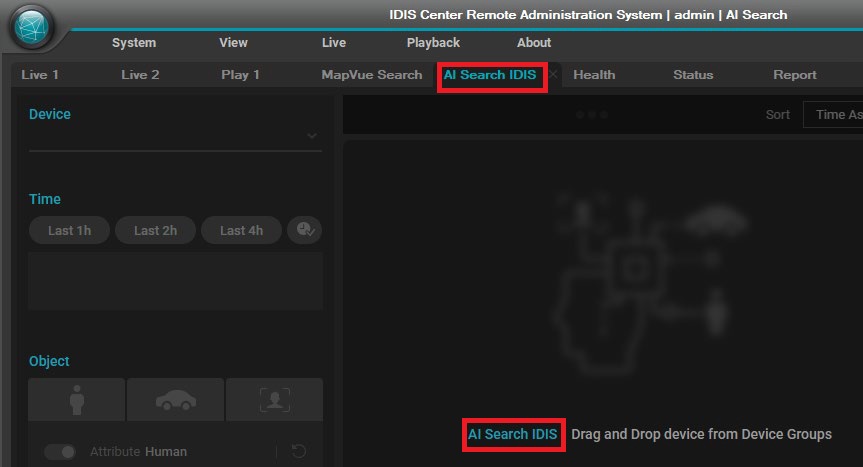
Task: Select the AI Search IDIS tab
Action: pos(490,75)
